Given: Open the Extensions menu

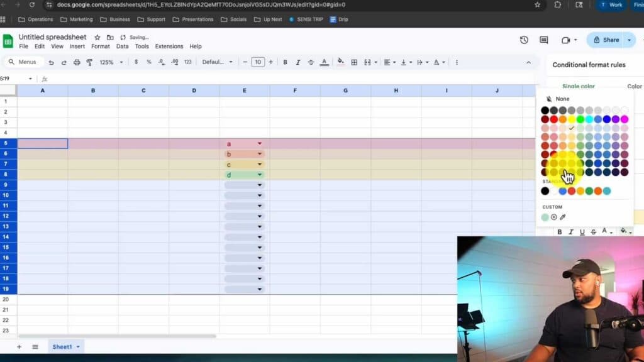Looking at the screenshot, I should tap(169, 47).
